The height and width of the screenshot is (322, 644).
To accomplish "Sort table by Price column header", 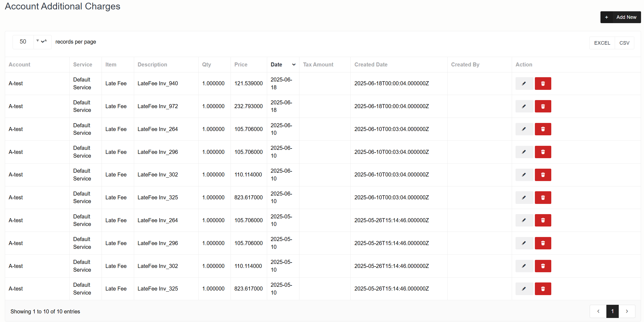I will (241, 65).
